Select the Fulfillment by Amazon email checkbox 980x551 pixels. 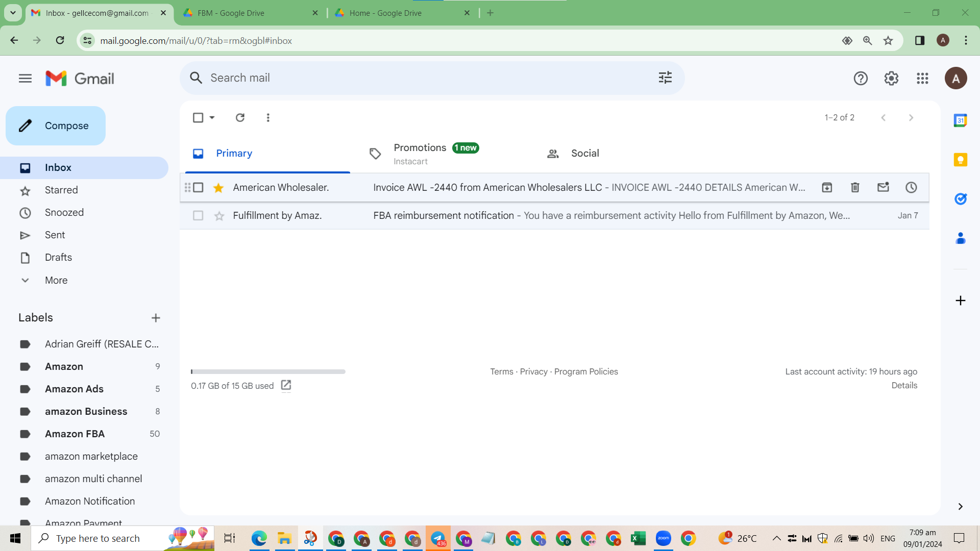point(198,215)
